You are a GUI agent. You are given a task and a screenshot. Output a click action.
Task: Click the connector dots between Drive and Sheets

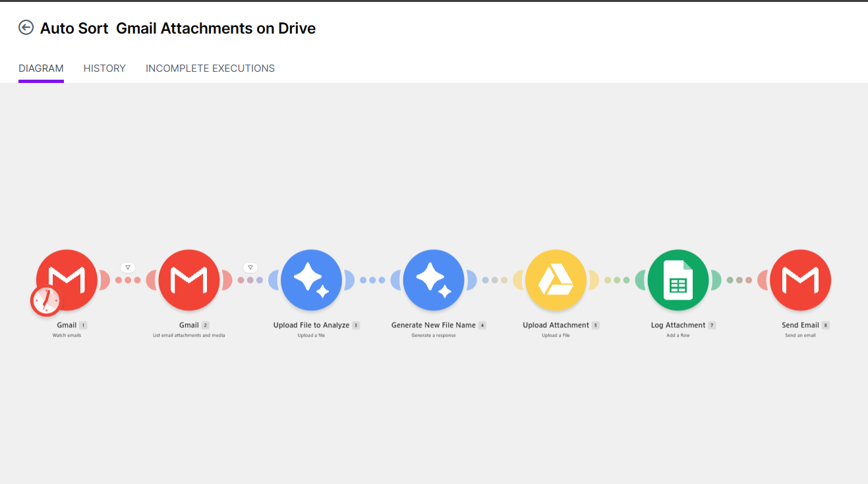pos(617,280)
